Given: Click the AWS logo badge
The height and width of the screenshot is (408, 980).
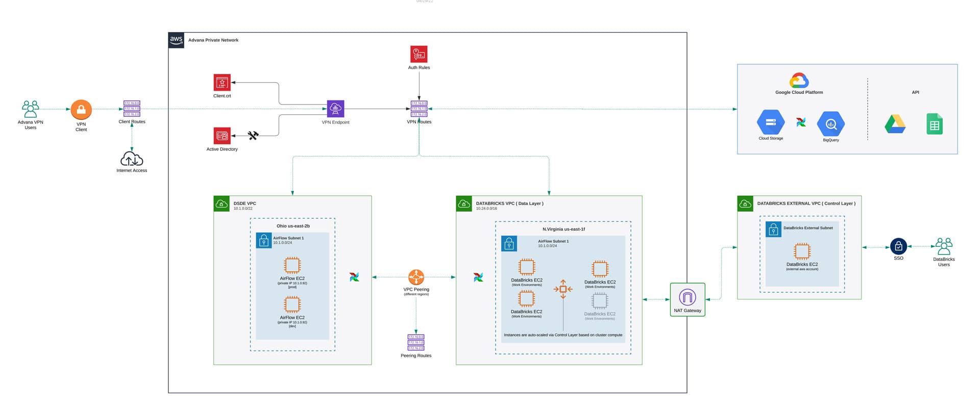Looking at the screenshot, I should 176,40.
